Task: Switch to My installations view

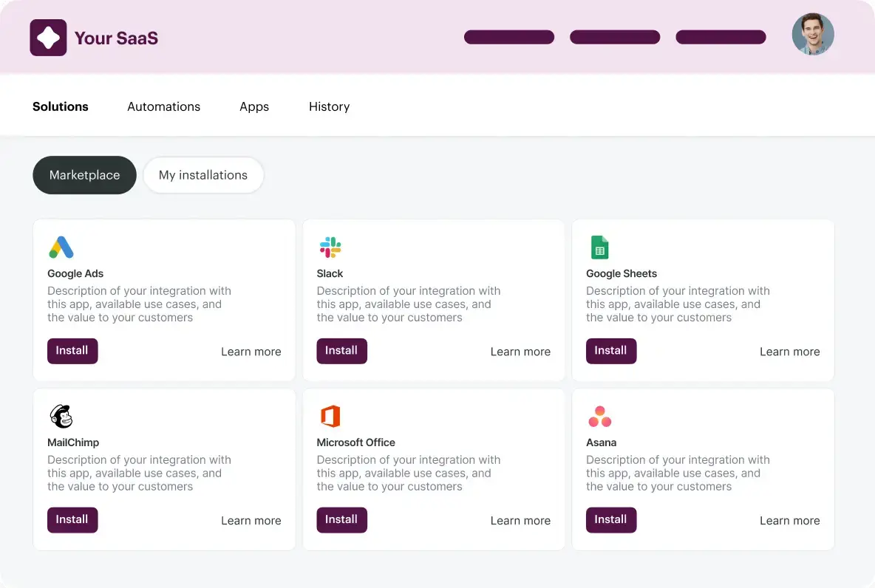Action: coord(203,175)
